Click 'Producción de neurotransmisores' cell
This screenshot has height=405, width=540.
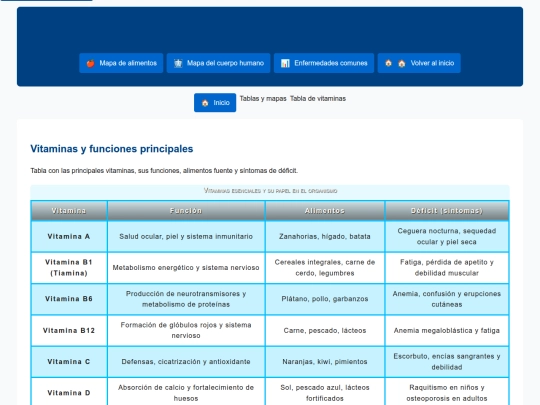pos(186,299)
